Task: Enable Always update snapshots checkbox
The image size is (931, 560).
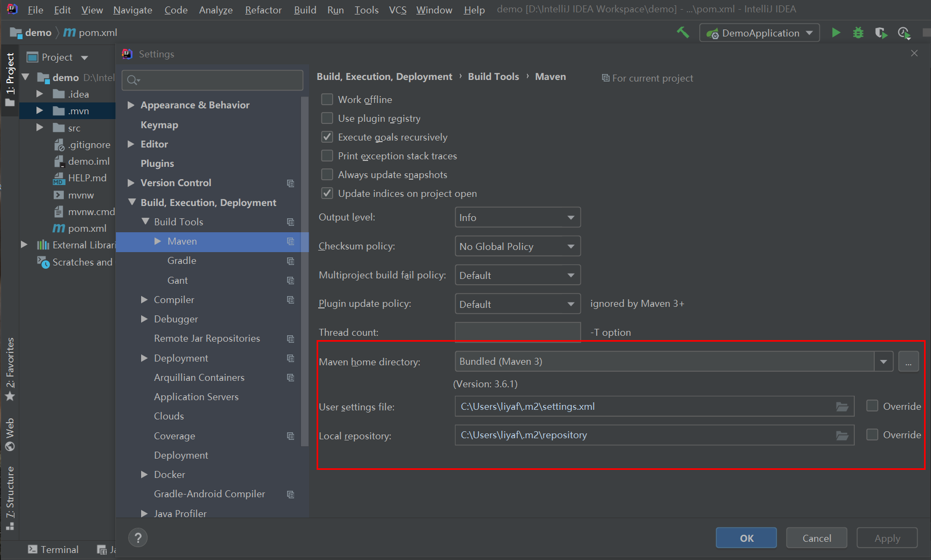Action: click(x=327, y=174)
